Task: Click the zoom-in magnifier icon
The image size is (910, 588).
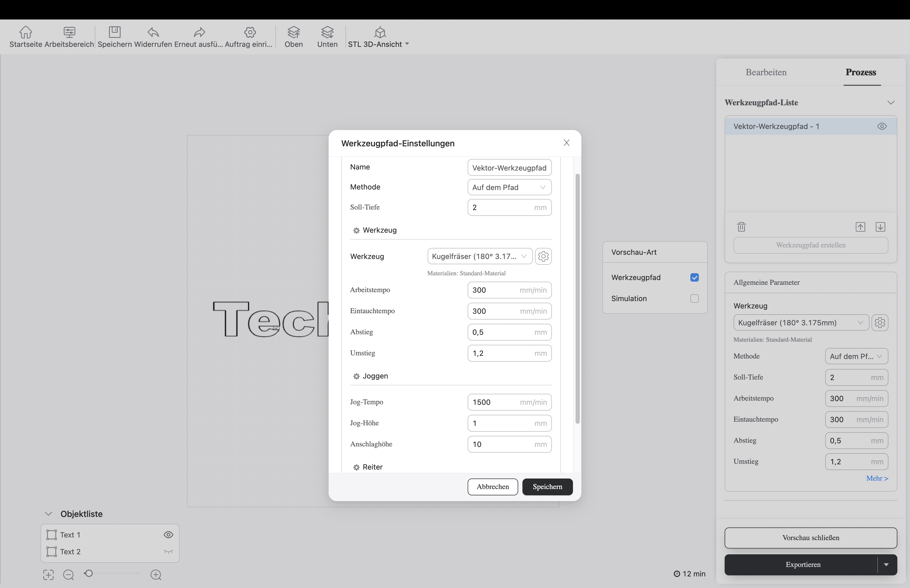Action: coord(156,575)
